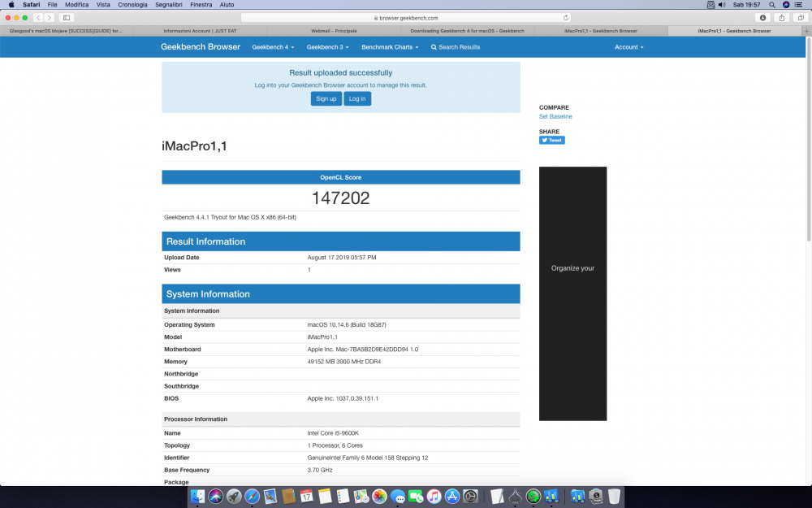Open Trash in the dock
The height and width of the screenshot is (508, 812).
click(x=614, y=496)
